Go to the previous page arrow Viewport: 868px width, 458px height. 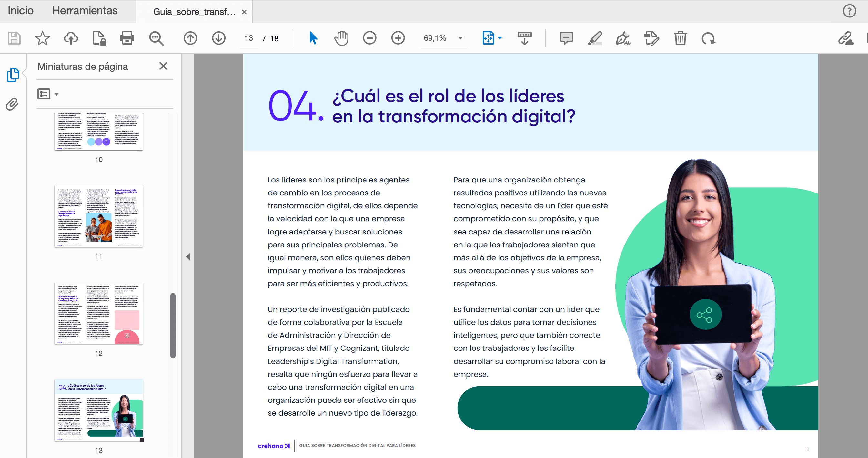click(190, 38)
